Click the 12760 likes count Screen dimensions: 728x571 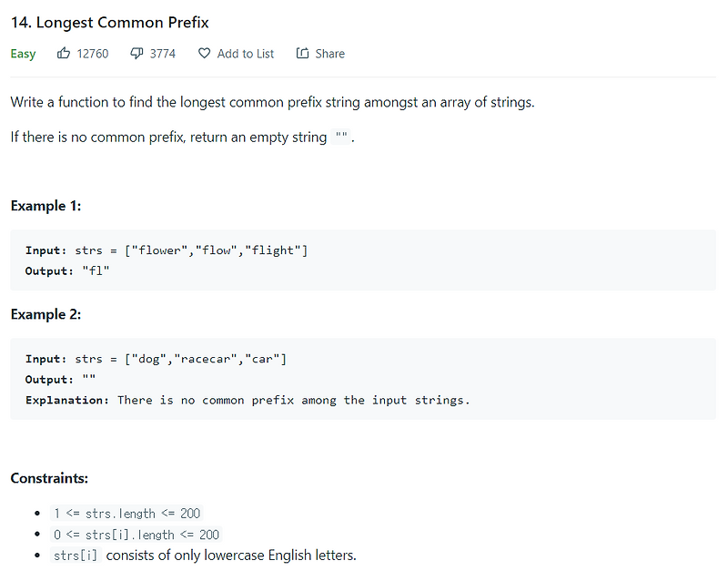(93, 54)
